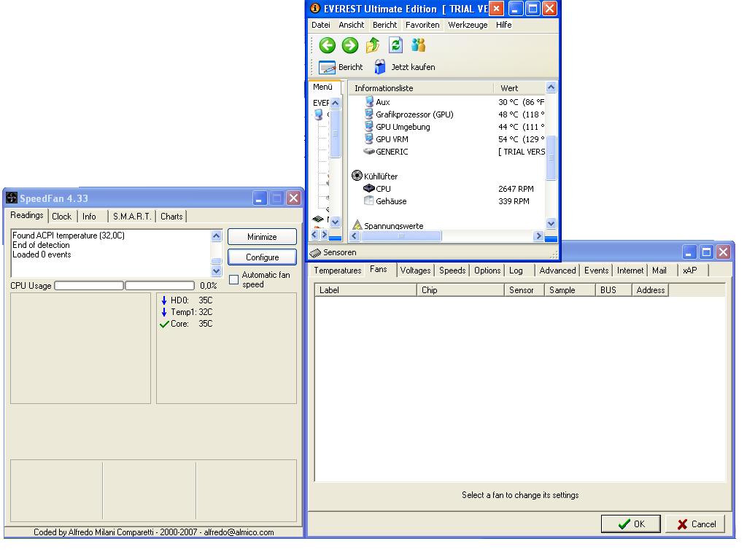Click the GPU Umgebung monitor icon
747x560 pixels.
pyautogui.click(x=368, y=126)
